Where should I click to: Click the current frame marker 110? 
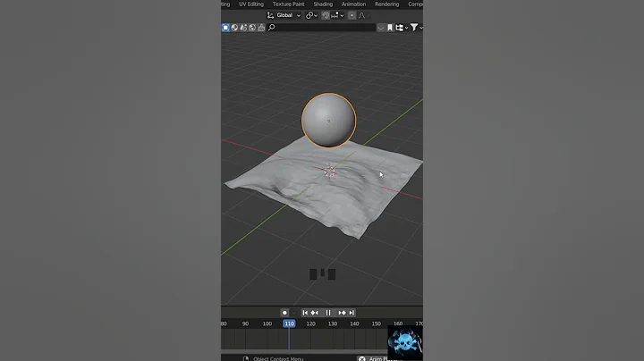[289, 323]
